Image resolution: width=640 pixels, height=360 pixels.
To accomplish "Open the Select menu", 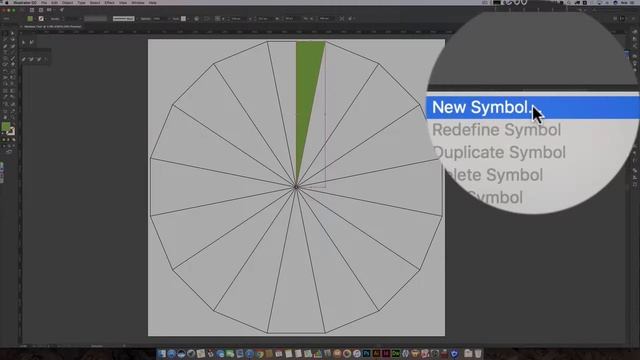I will pos(95,2).
